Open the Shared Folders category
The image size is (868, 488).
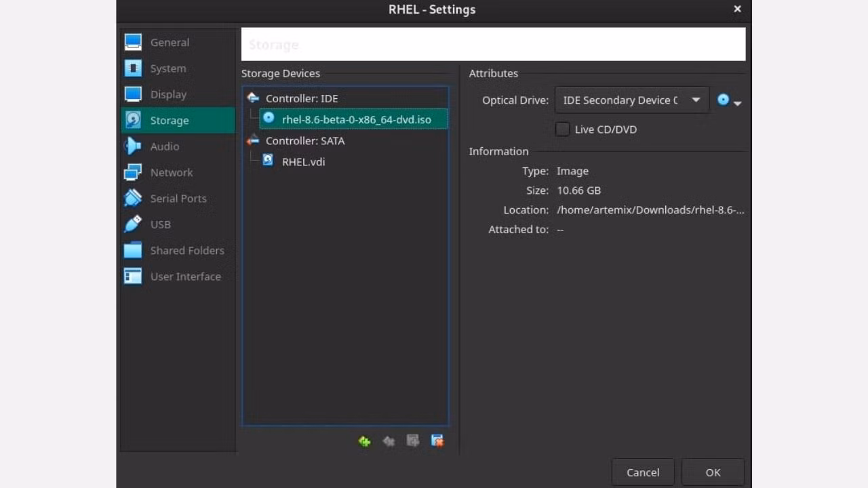178,250
